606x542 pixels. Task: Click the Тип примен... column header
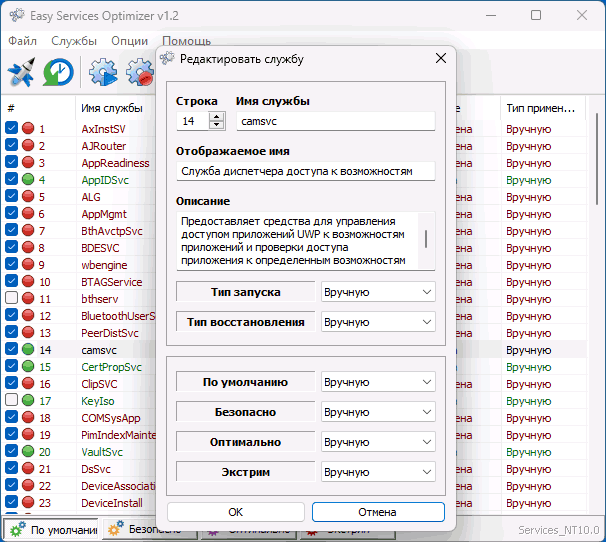(541, 108)
